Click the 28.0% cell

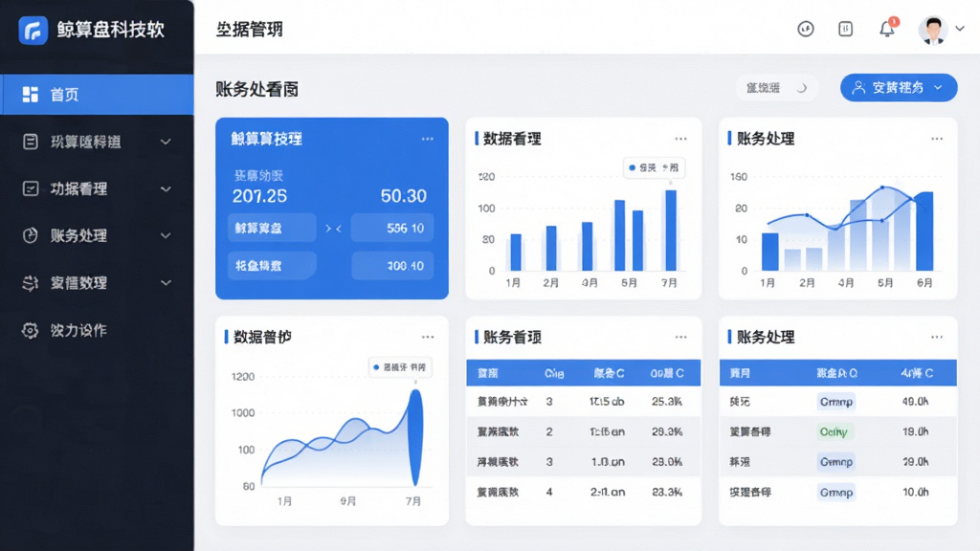coord(667,462)
